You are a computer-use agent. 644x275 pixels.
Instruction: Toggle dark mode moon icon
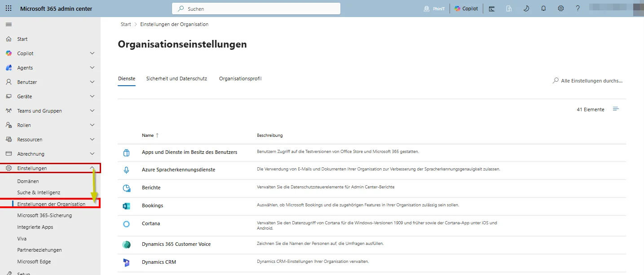(526, 9)
